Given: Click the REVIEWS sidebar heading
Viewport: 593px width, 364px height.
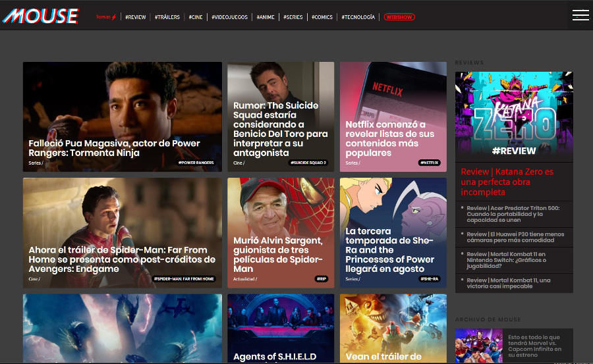Looking at the screenshot, I should [x=469, y=63].
